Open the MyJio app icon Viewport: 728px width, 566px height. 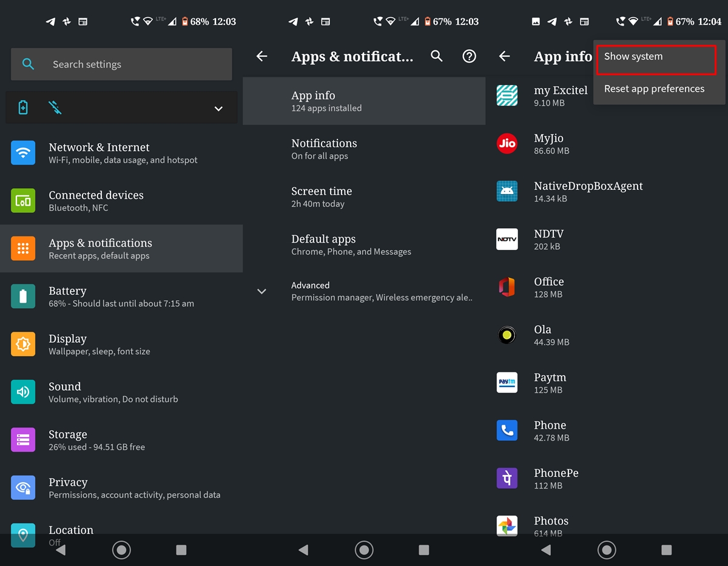click(x=507, y=144)
